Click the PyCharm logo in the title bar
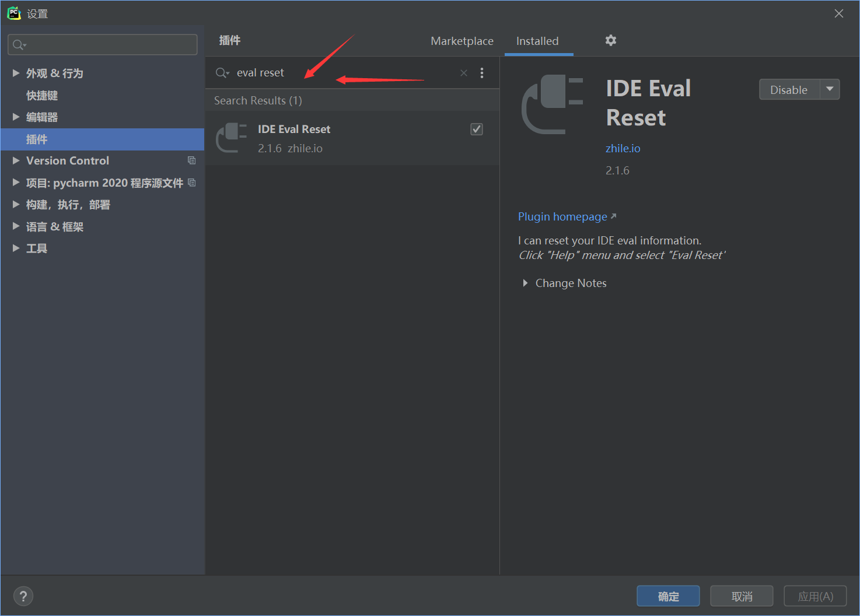This screenshot has height=616, width=860. [13, 13]
